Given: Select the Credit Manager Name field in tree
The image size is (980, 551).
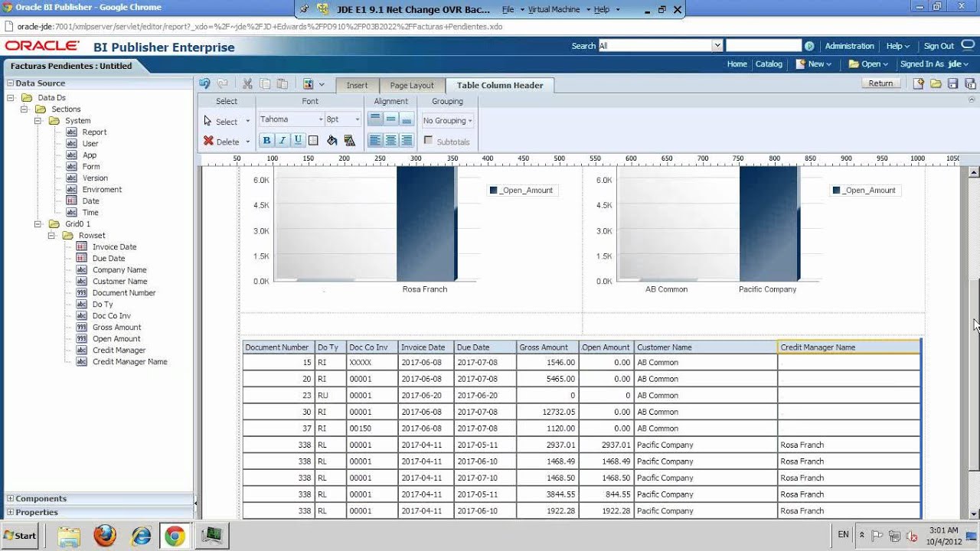Looking at the screenshot, I should click(x=129, y=362).
